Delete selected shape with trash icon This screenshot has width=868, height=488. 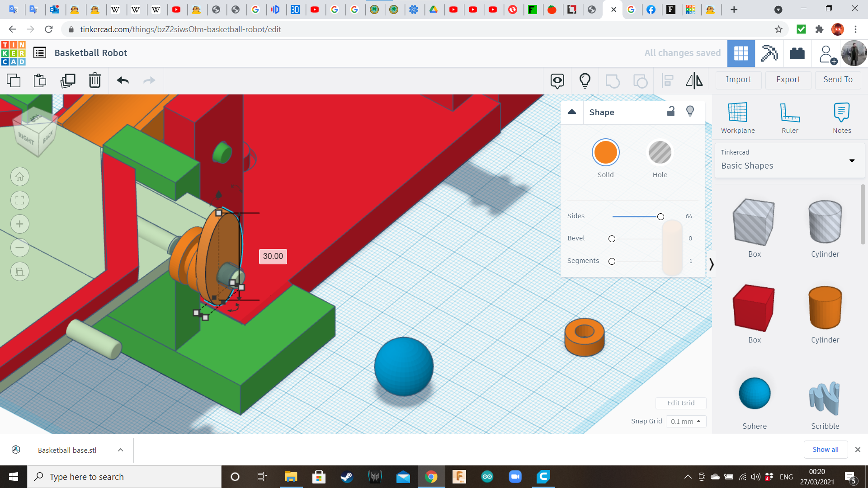94,80
